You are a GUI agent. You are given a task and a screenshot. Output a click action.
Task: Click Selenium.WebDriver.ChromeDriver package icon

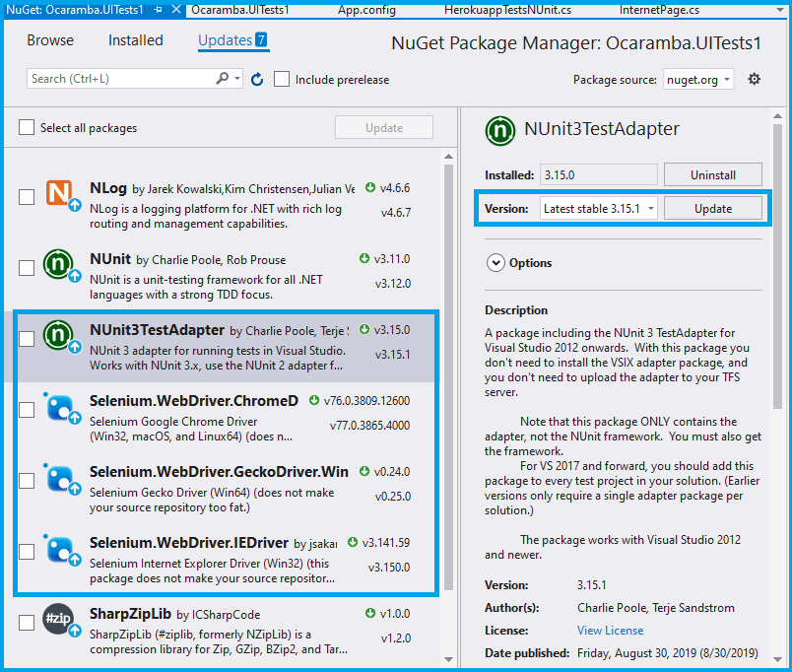tap(60, 407)
